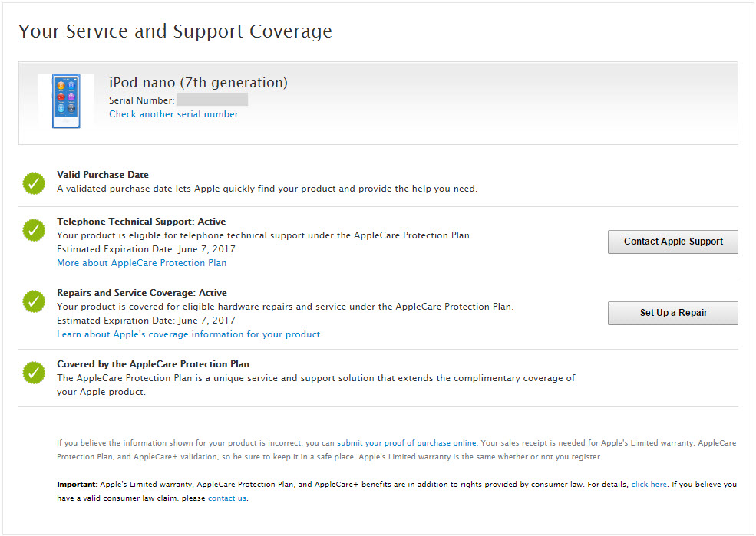
Task: Click the checkmark icon for Telephone Technical Support
Action: point(33,230)
